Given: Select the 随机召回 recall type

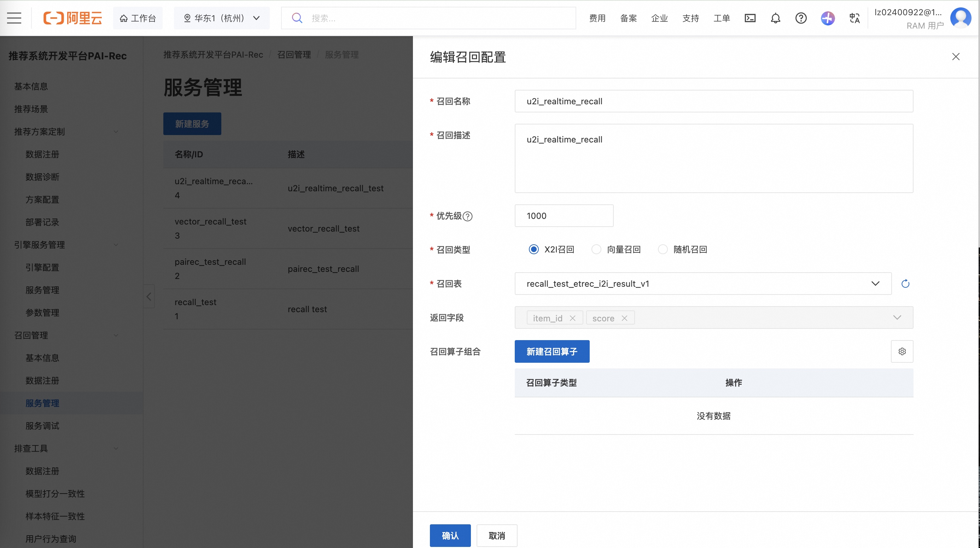Looking at the screenshot, I should click(663, 249).
